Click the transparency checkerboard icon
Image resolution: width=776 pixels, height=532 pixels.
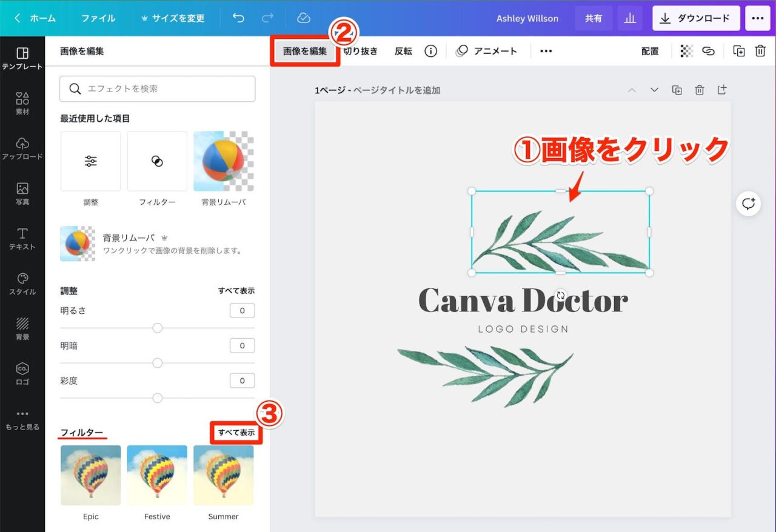tap(686, 51)
